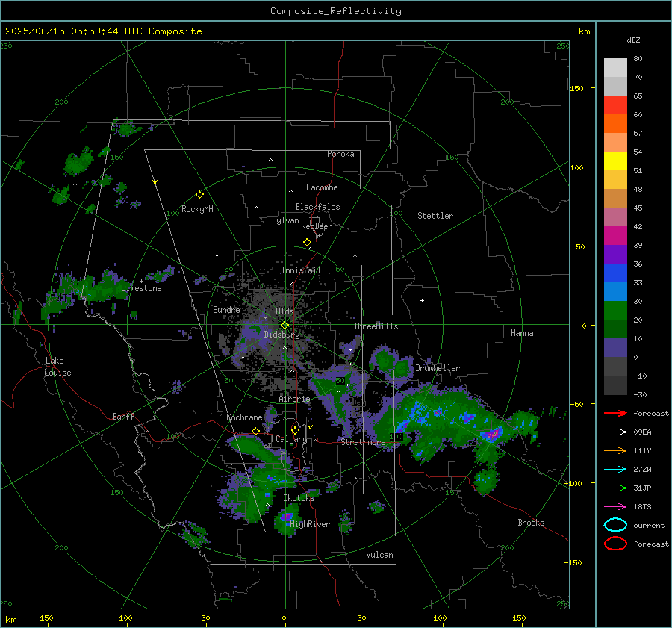Click the light blue swatch labeled 33

pos(615,291)
